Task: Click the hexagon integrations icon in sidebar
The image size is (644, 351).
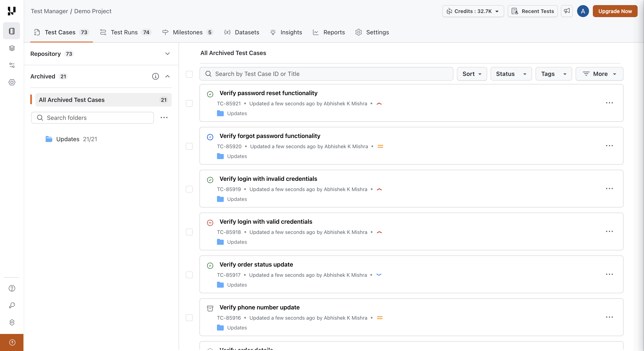Action: click(12, 322)
